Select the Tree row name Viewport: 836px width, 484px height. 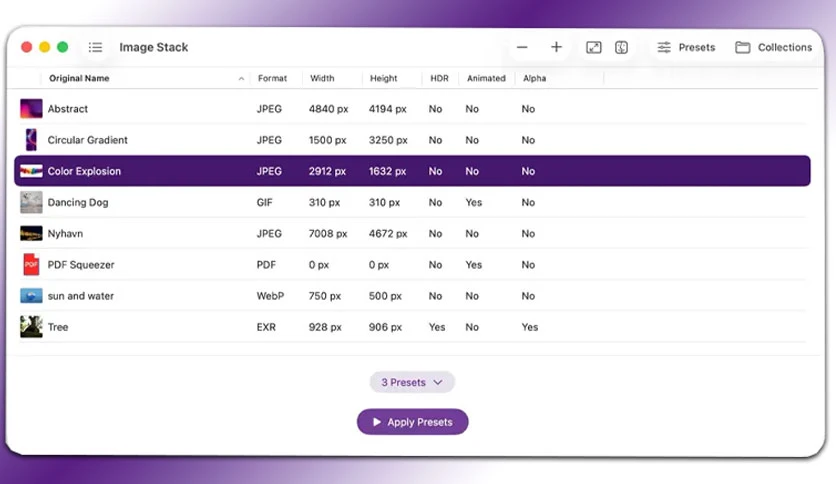58,327
